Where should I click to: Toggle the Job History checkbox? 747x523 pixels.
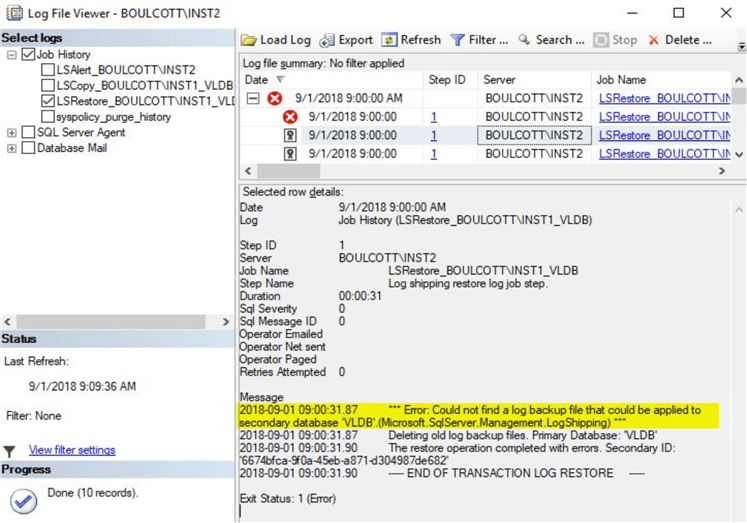pyautogui.click(x=28, y=54)
